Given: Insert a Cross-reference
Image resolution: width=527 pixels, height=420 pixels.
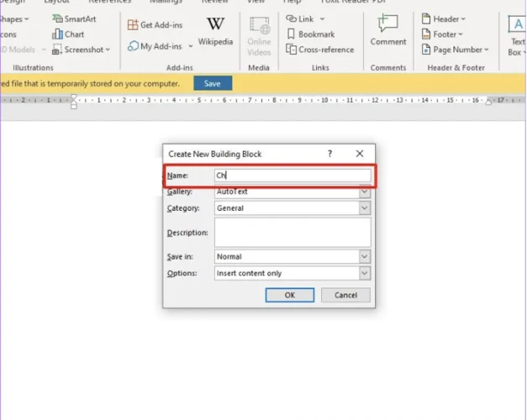Looking at the screenshot, I should click(x=320, y=50).
